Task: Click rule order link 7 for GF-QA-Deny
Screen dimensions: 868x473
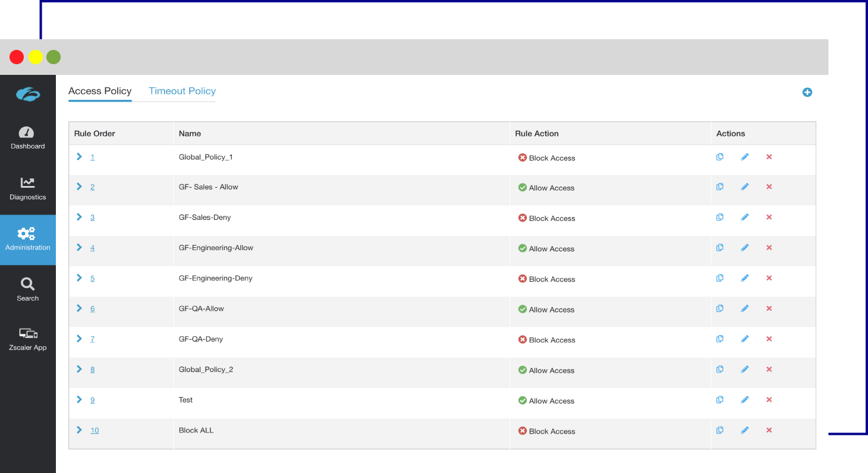Action: click(x=92, y=338)
